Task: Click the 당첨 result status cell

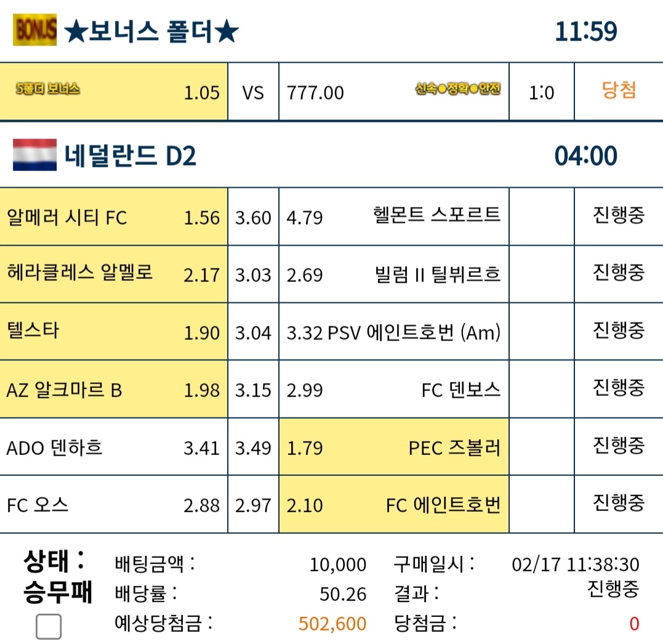Action: 619,90
